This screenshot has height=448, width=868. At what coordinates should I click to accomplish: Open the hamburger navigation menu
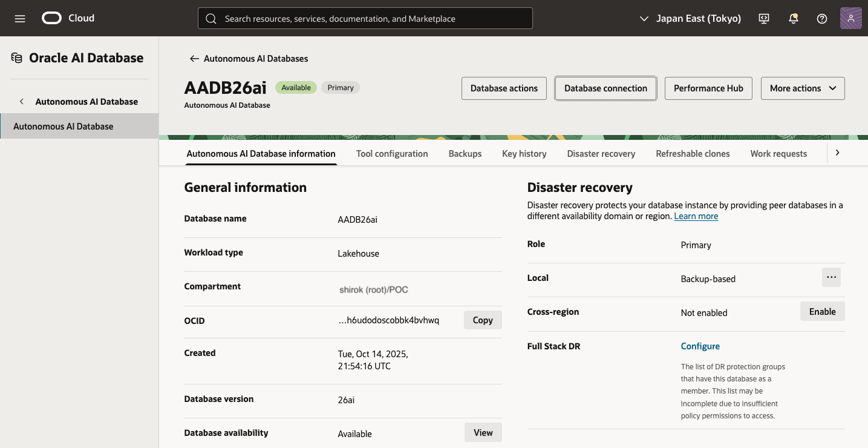(x=20, y=19)
